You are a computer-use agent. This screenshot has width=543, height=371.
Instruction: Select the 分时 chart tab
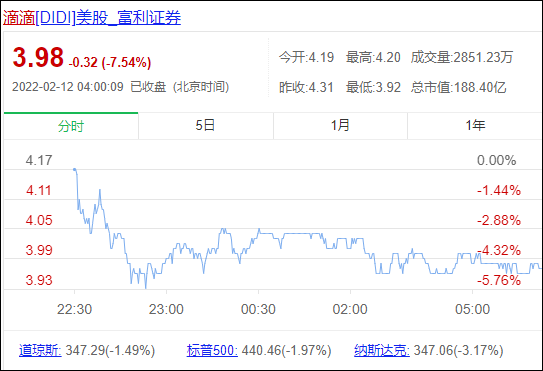coord(71,126)
